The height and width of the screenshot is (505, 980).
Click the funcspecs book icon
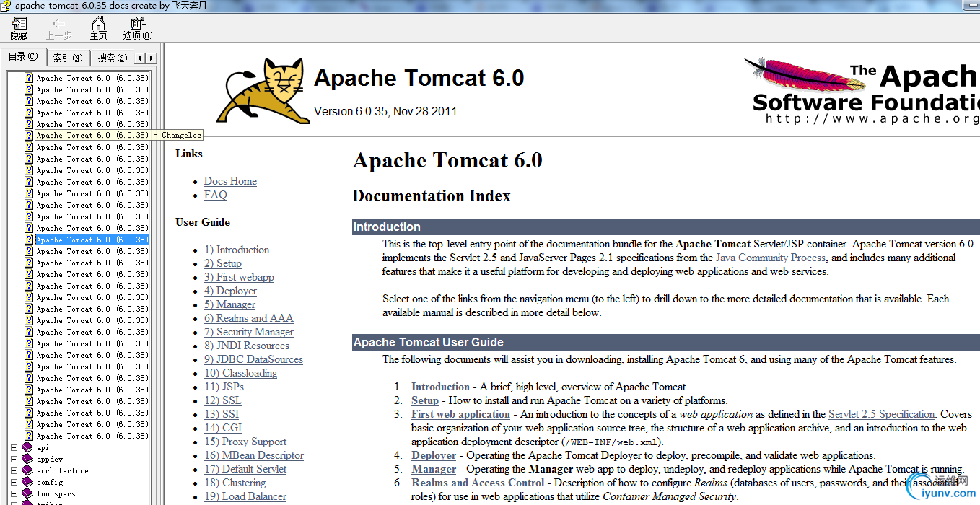28,494
